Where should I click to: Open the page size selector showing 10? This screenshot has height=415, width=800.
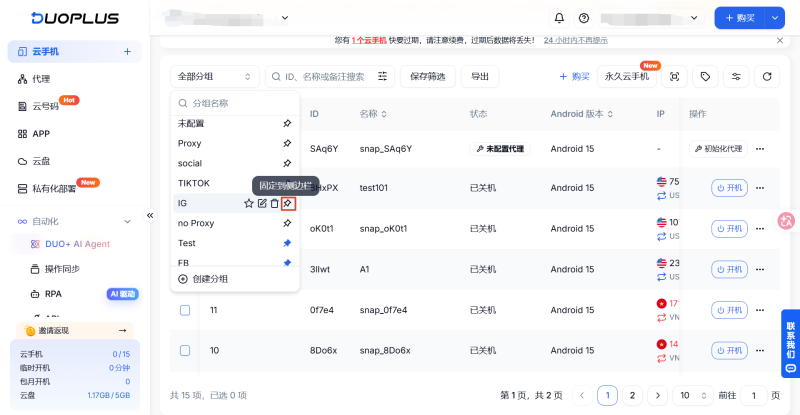(x=692, y=396)
